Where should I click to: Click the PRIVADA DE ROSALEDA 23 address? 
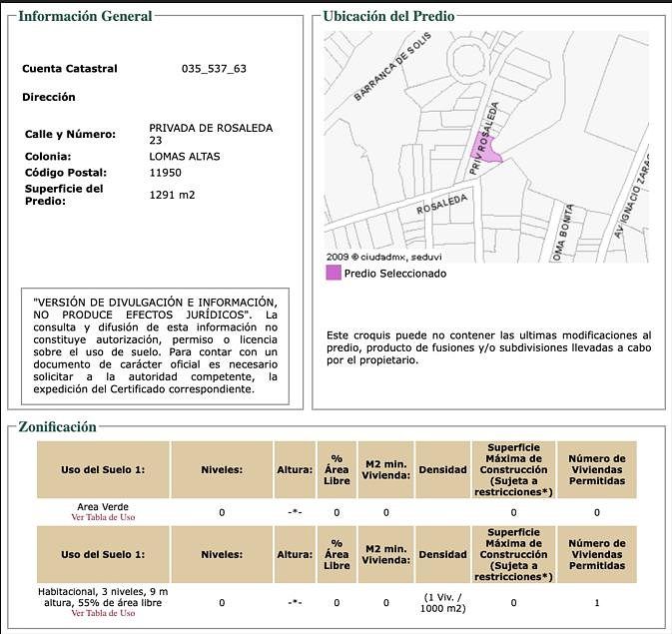tap(211, 134)
